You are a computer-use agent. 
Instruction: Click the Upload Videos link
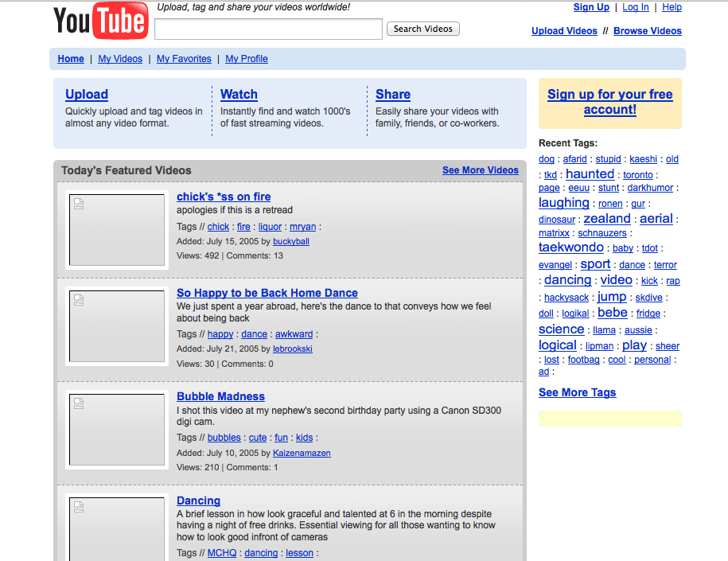tap(564, 30)
